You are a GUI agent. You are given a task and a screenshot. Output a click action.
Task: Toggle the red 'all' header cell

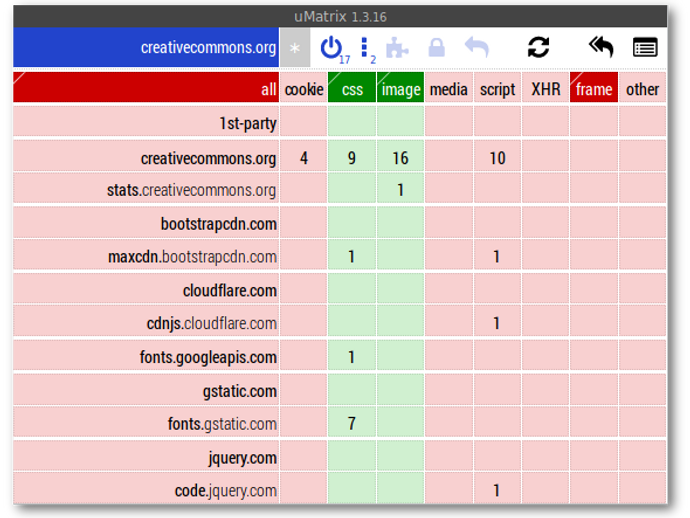[x=146, y=88]
